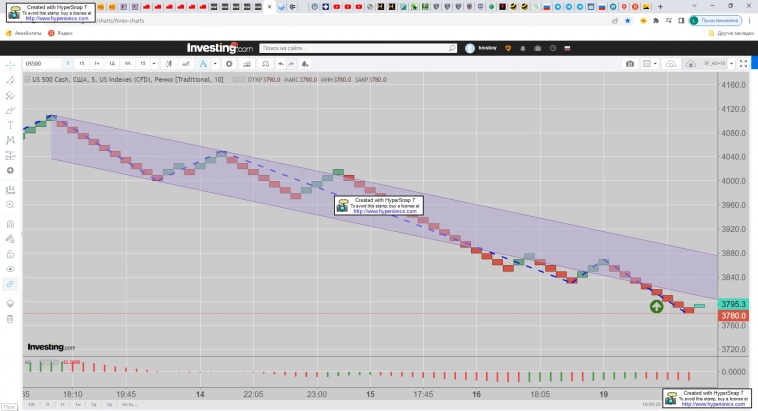Toggle hide all drawings eye icon
758x411 pixels.
pos(10,269)
